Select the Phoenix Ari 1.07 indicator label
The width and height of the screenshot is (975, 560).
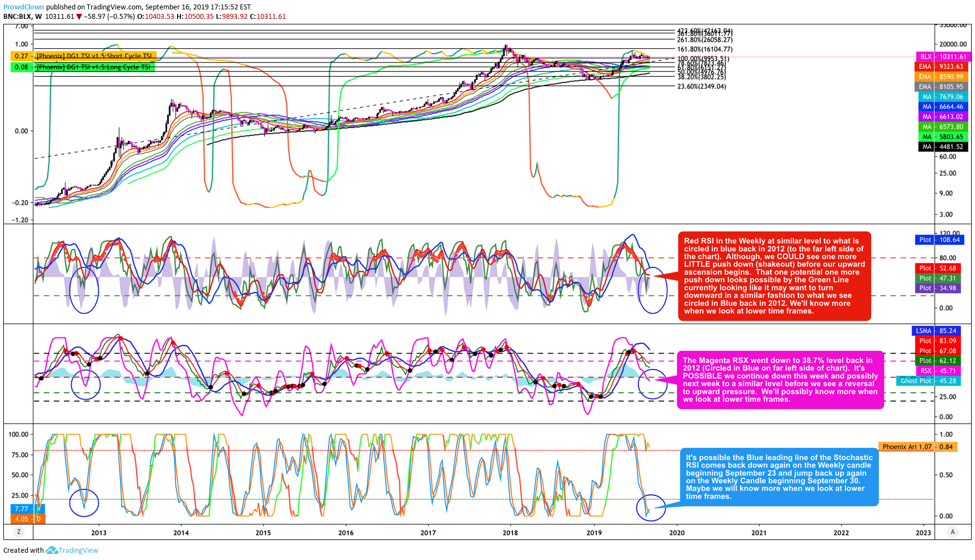(x=918, y=447)
